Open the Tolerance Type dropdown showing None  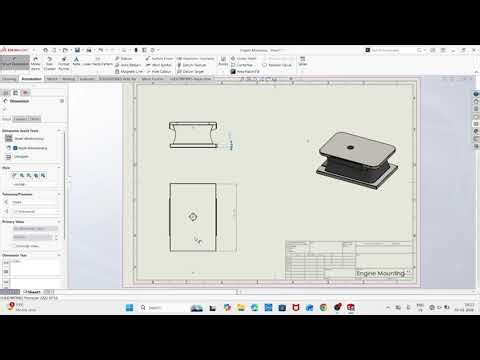click(35, 202)
